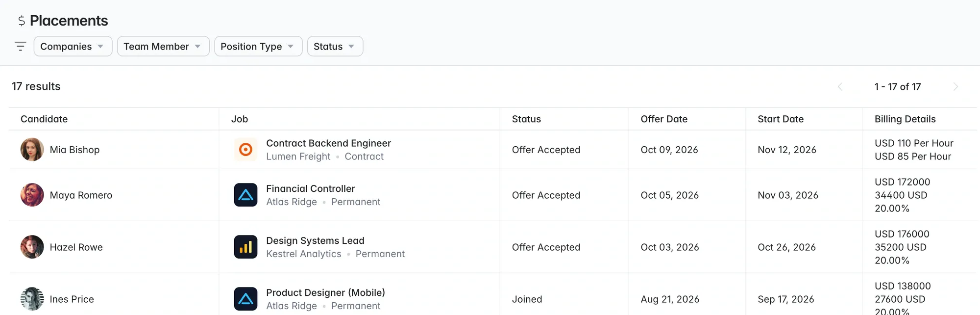Viewport: 980px width, 315px height.
Task: Open the Contract Backend Engineer job
Action: click(x=328, y=143)
